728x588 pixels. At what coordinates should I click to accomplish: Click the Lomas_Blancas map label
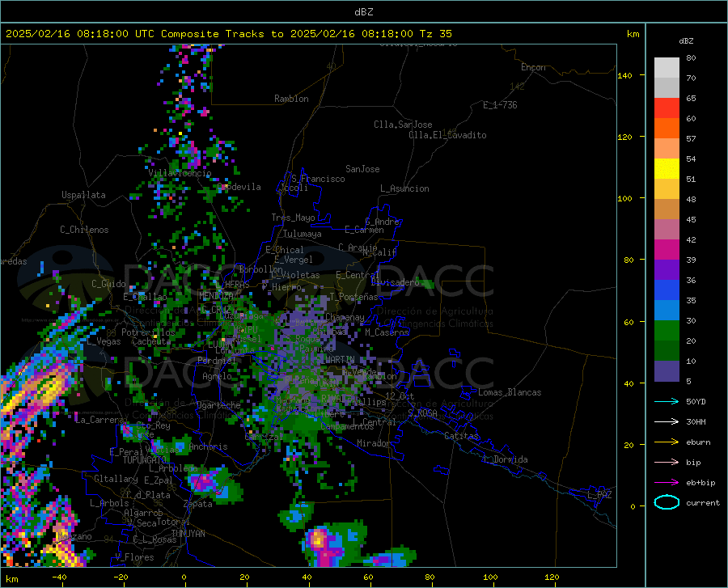pyautogui.click(x=510, y=392)
